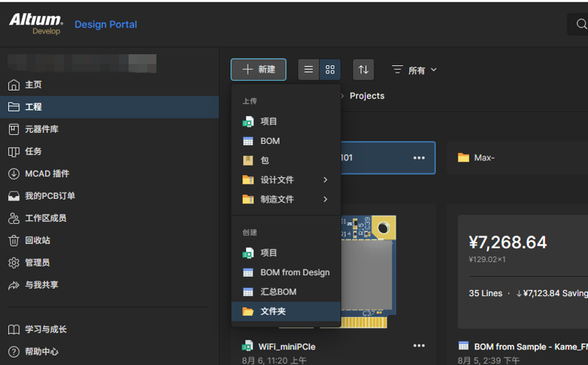Open the 管理员 gear icon

click(x=14, y=263)
